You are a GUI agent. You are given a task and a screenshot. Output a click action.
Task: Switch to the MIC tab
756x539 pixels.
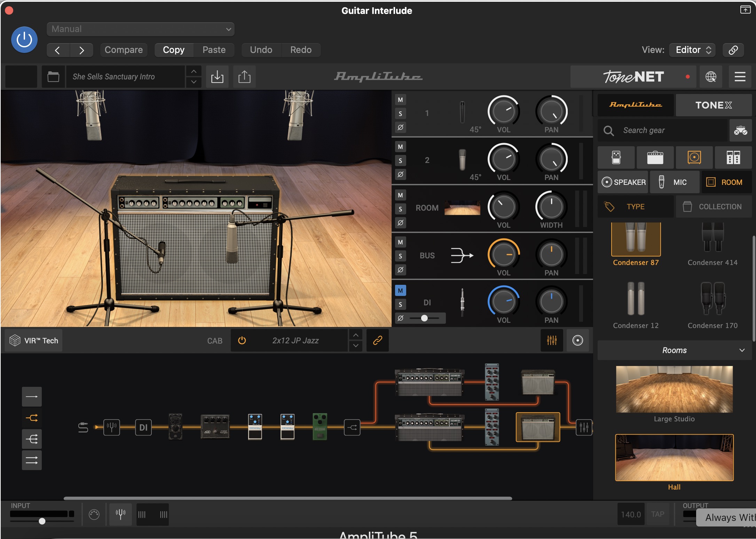pyautogui.click(x=675, y=182)
